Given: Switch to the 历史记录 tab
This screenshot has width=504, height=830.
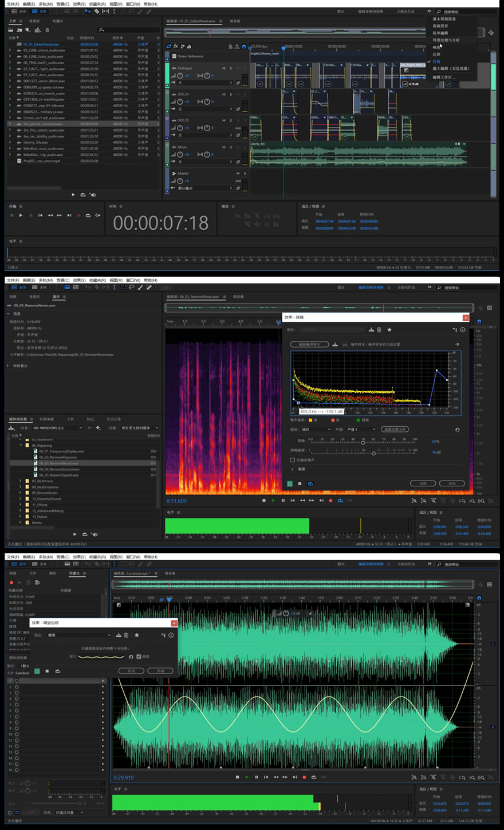Looking at the screenshot, I should pos(113,419).
